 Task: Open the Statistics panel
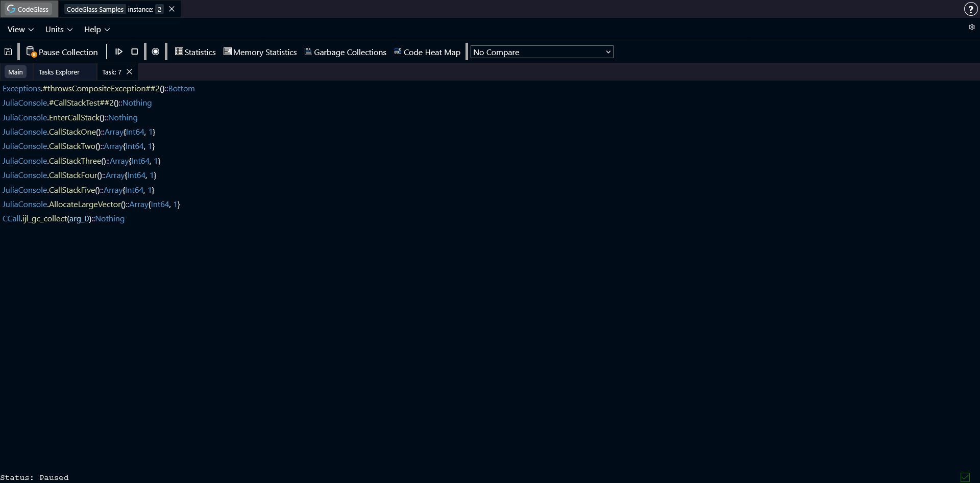click(x=194, y=52)
